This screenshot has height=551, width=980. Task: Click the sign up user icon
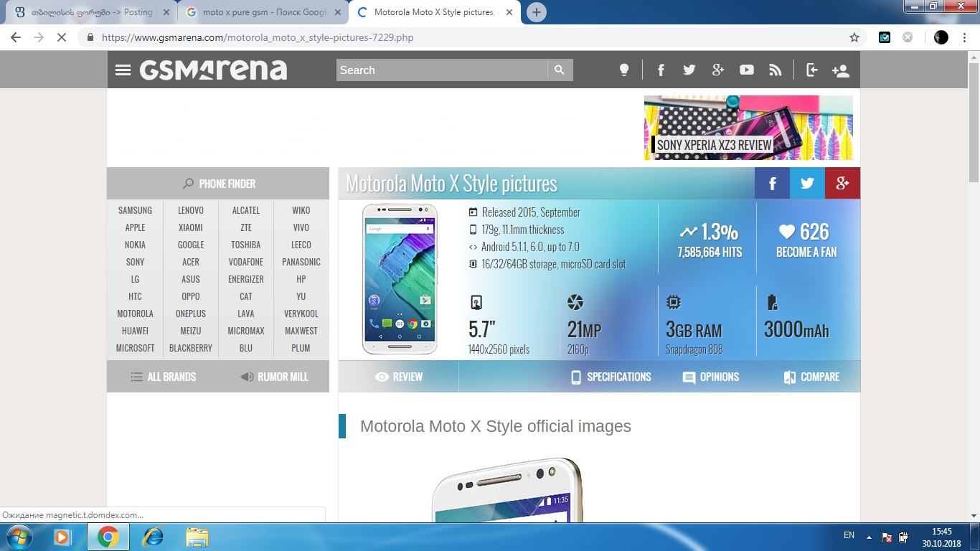tap(840, 70)
